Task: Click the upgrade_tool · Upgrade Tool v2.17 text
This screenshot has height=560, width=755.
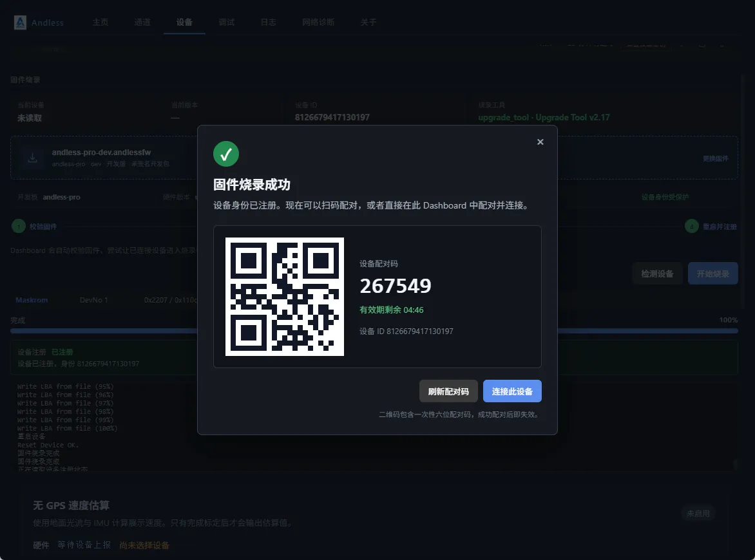Action: click(544, 117)
